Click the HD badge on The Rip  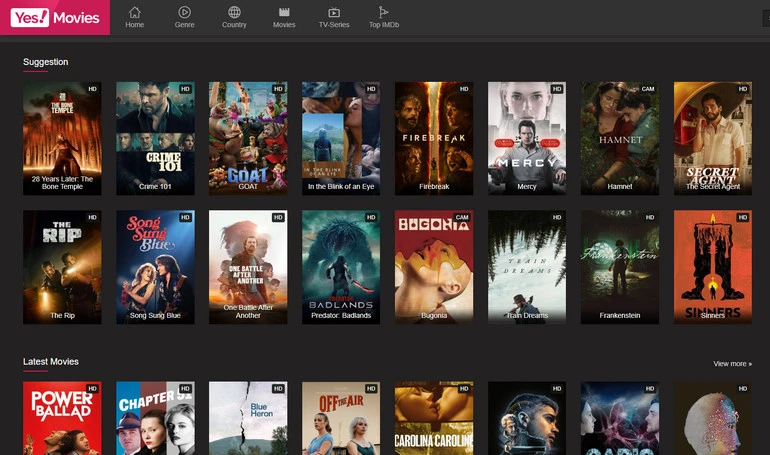pyautogui.click(x=92, y=217)
